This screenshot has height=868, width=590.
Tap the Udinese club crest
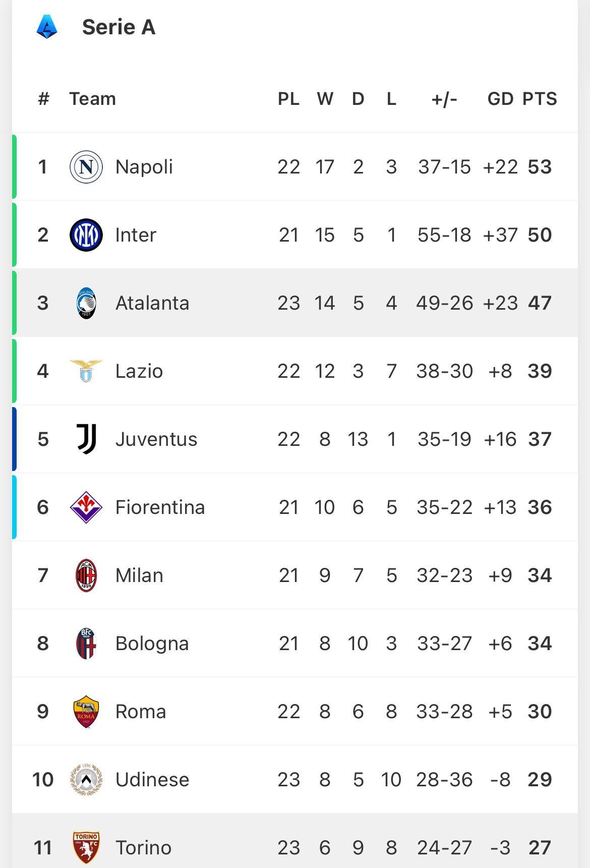(86, 780)
